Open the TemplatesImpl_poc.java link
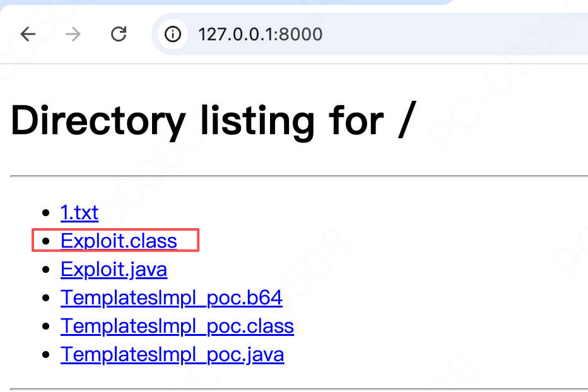The image size is (588, 392). [172, 355]
